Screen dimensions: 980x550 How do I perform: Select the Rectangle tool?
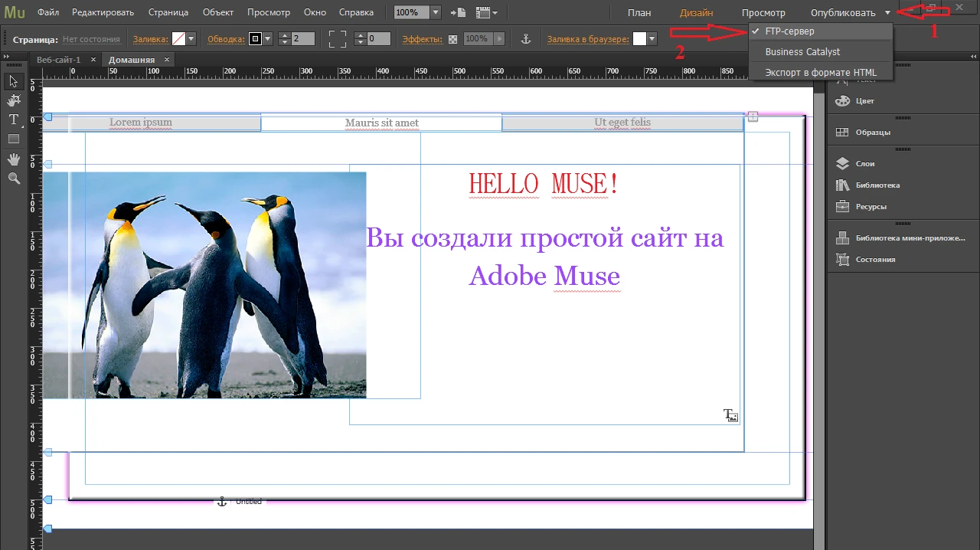14,139
